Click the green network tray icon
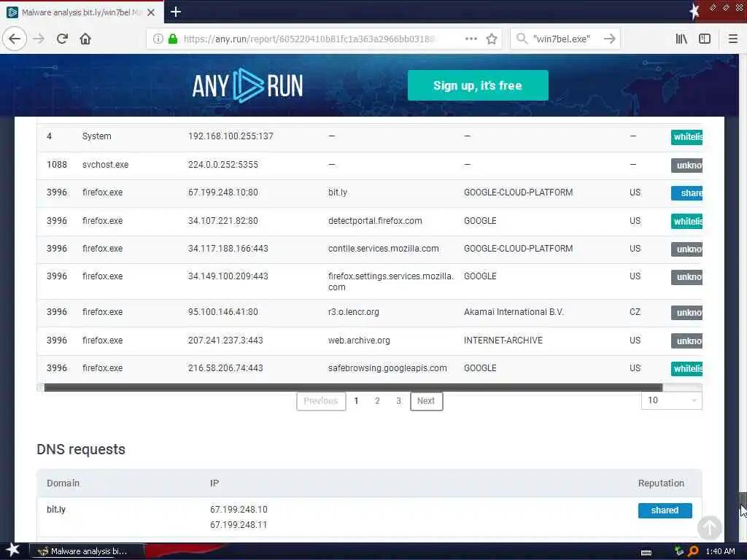The height and width of the screenshot is (560, 747). [x=679, y=551]
